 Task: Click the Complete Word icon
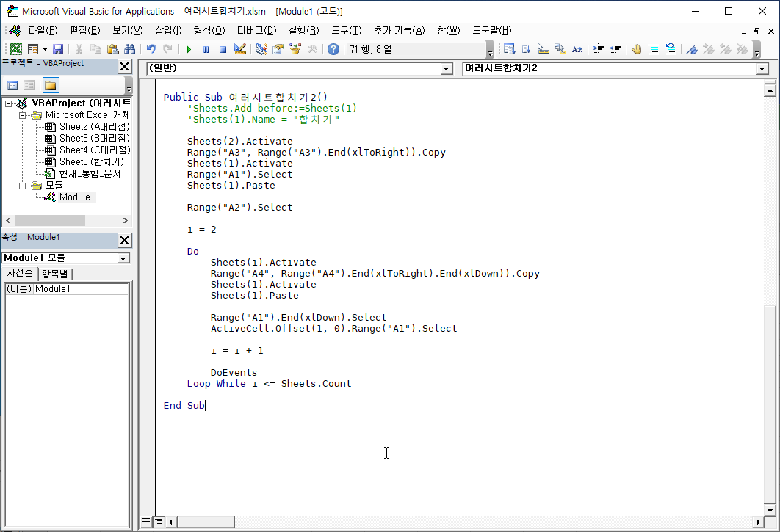577,49
